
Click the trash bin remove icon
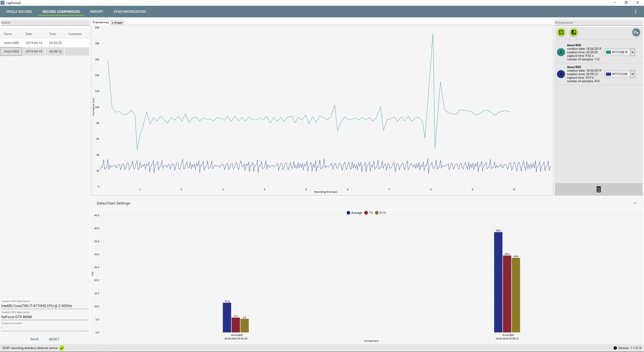[598, 189]
